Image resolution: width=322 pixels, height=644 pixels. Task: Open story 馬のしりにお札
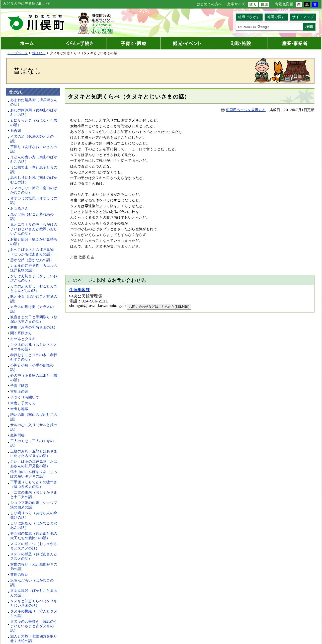coord(34,180)
